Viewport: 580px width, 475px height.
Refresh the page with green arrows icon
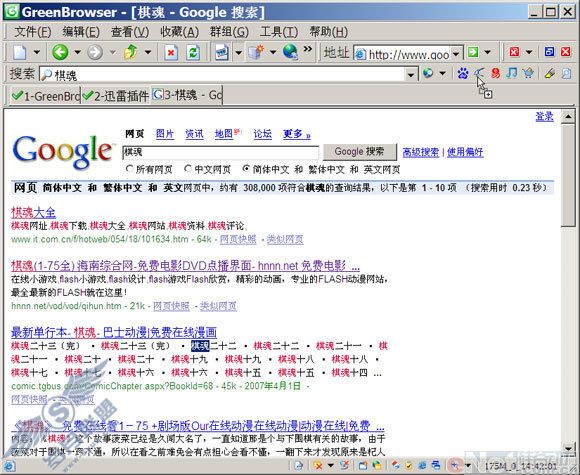tap(193, 52)
